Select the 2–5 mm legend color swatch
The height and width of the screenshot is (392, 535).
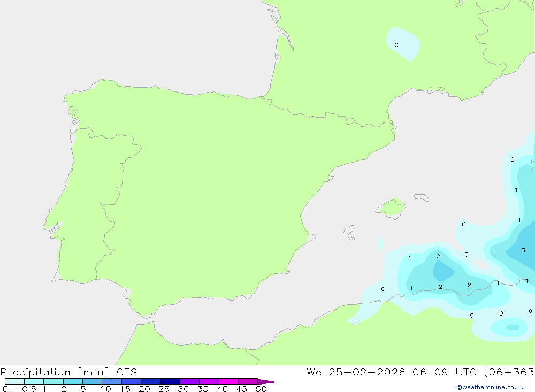[73, 381]
